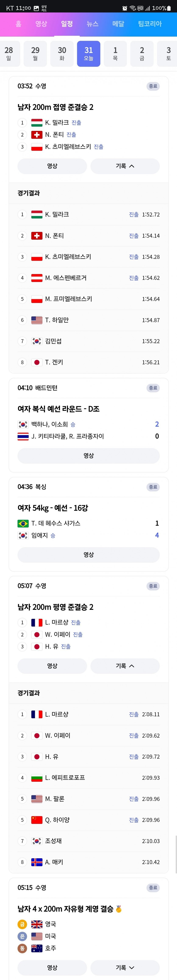
Task: Click the Brazil flag beside T. 데 헤수스 샤가스
Action: point(23,524)
